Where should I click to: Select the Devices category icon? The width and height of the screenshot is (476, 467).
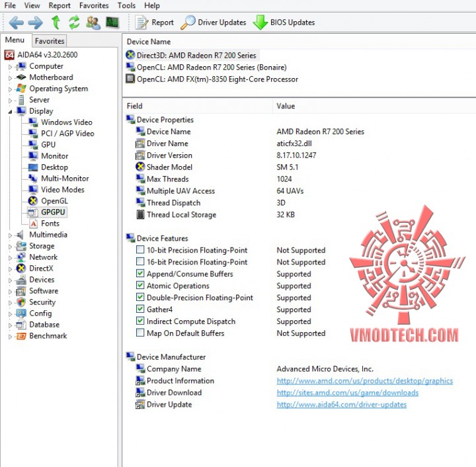pyautogui.click(x=21, y=280)
